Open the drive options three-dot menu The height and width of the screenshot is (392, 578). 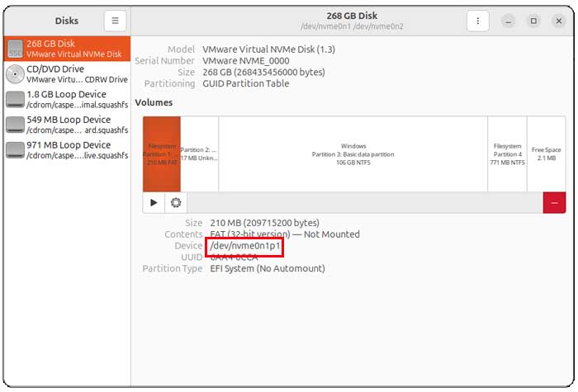click(x=478, y=21)
